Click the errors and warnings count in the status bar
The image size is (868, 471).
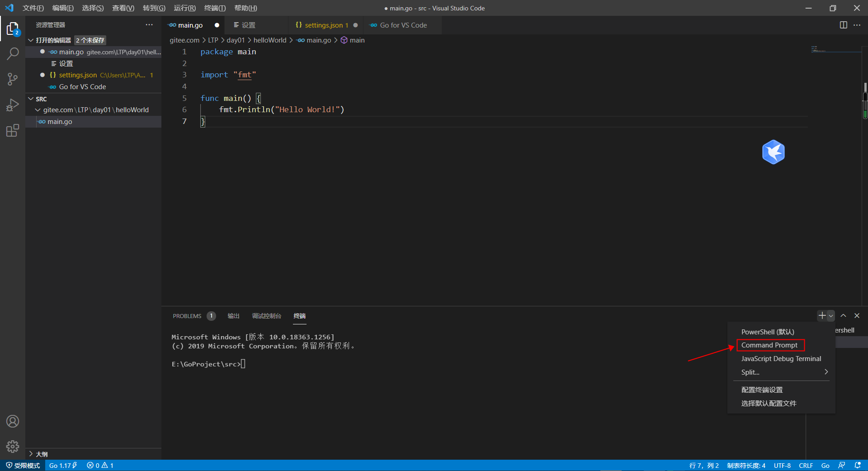100,465
